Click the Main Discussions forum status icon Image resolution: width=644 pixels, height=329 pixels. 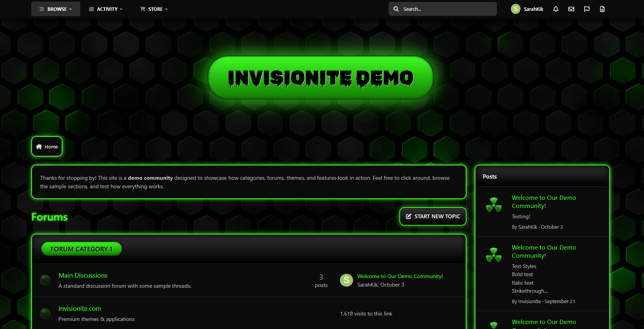(45, 280)
